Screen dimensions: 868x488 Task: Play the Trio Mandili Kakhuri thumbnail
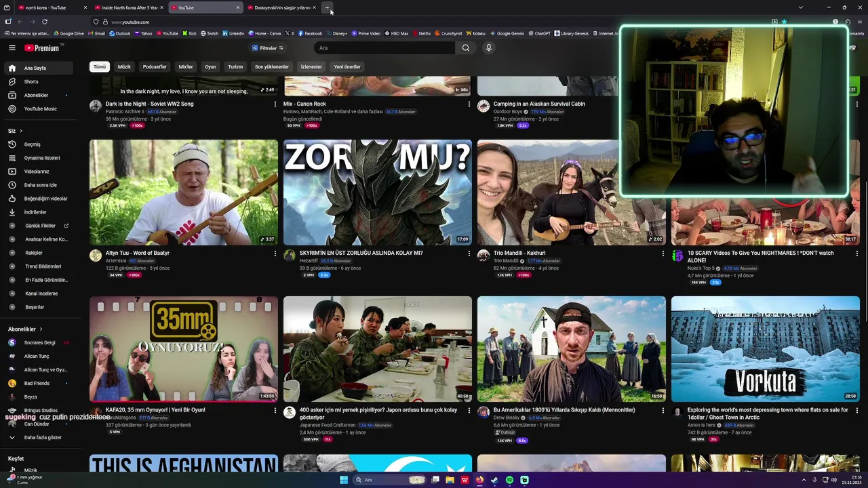(571, 192)
